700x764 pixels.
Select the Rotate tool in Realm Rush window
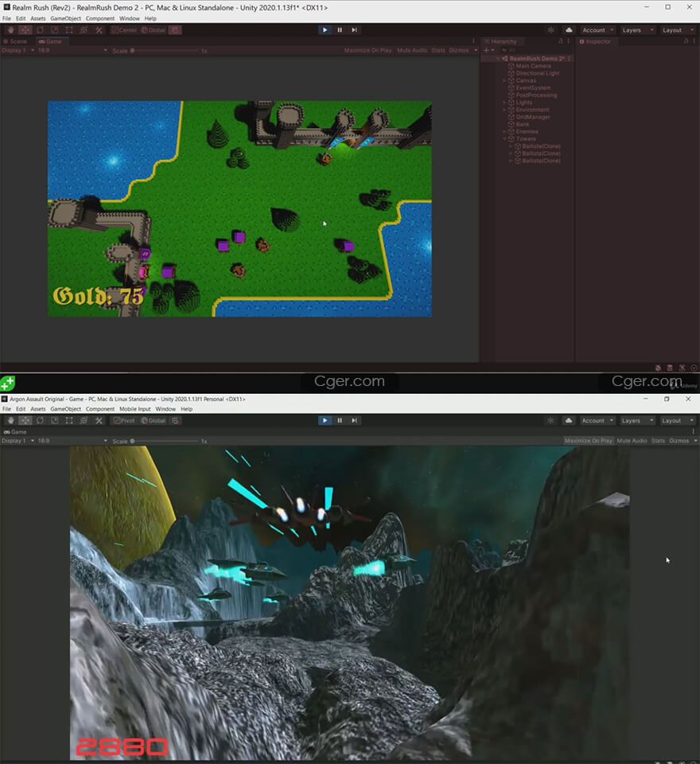point(40,30)
